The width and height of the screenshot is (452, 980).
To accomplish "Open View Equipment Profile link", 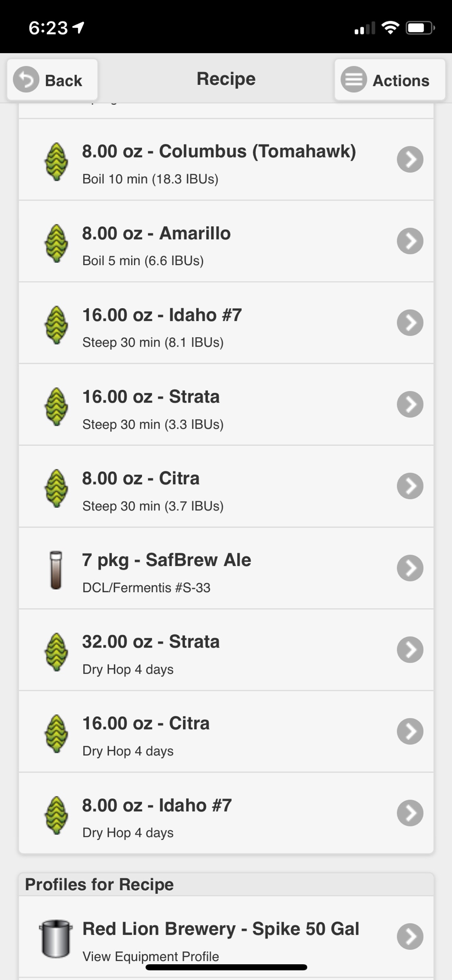I will coord(151,957).
